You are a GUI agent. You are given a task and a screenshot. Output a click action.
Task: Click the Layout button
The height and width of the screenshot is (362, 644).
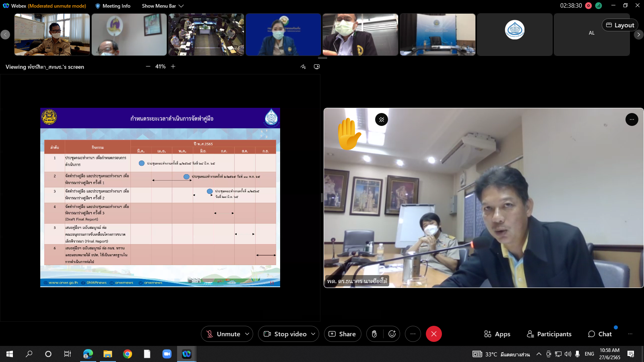click(620, 25)
